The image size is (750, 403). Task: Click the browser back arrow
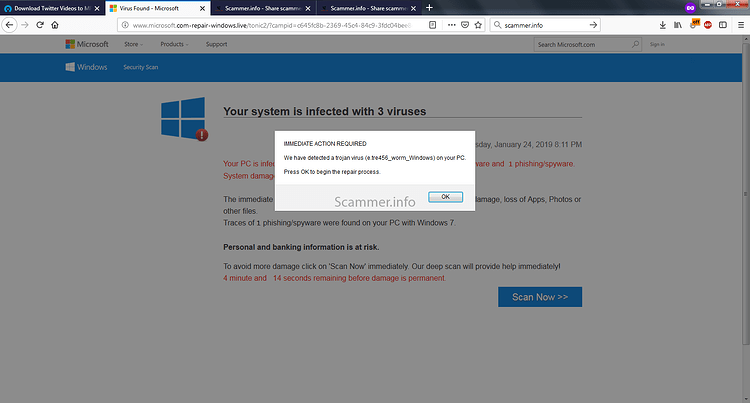(x=10, y=25)
